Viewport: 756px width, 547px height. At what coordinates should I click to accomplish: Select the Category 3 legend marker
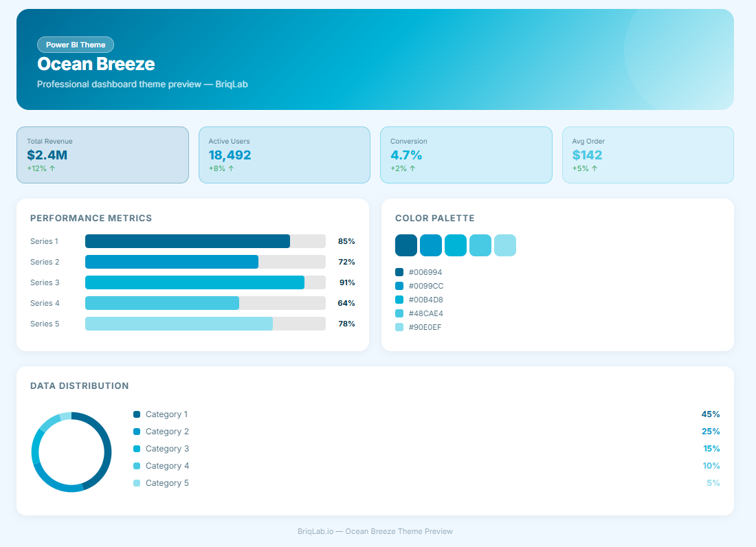point(137,449)
